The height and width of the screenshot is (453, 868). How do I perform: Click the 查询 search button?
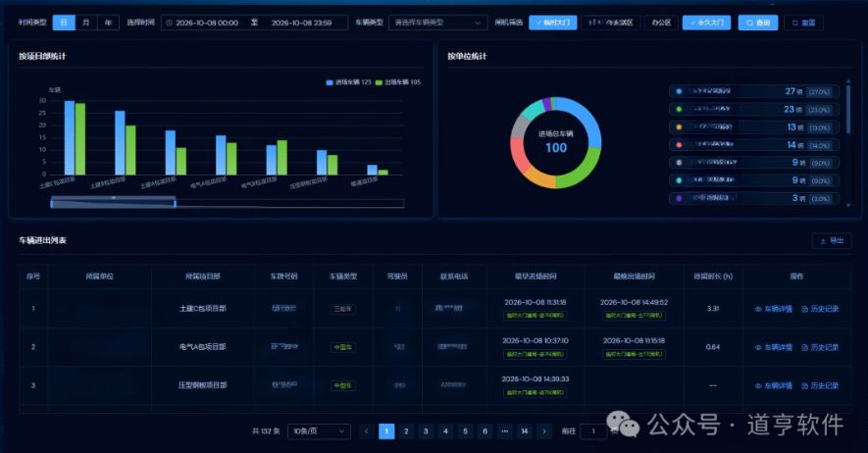(x=758, y=23)
